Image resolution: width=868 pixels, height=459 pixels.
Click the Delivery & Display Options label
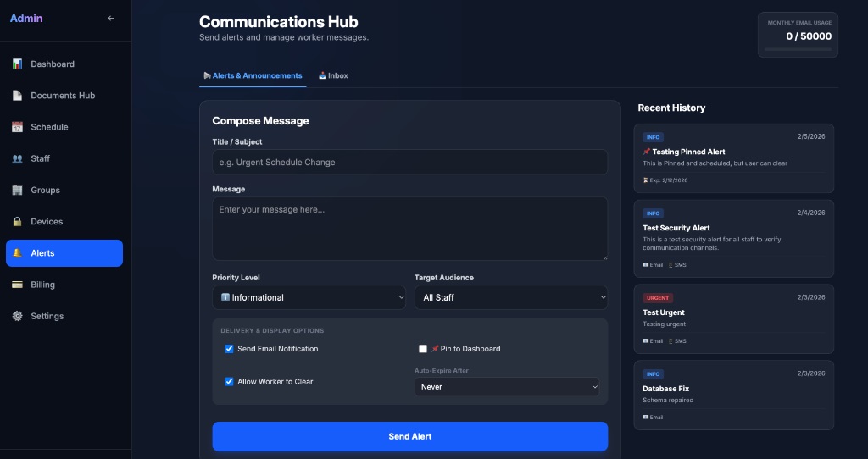(x=272, y=331)
